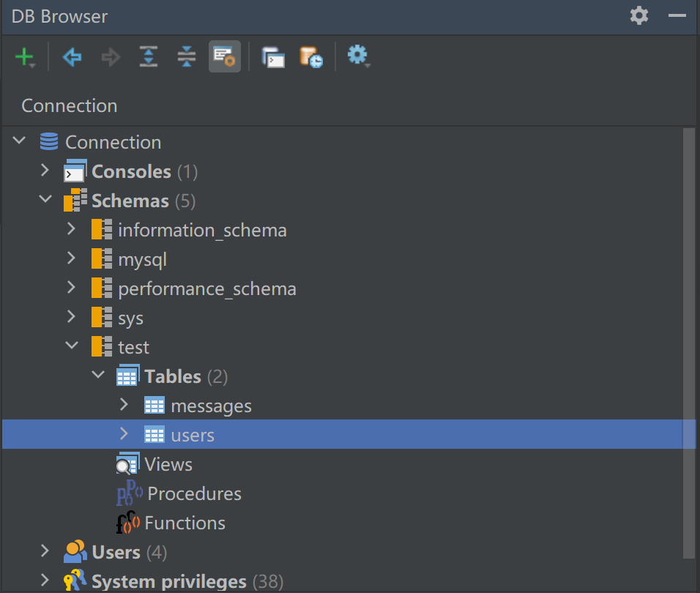Viewport: 700px width, 593px height.
Task: Click the database refresh schedule icon
Action: (x=310, y=56)
